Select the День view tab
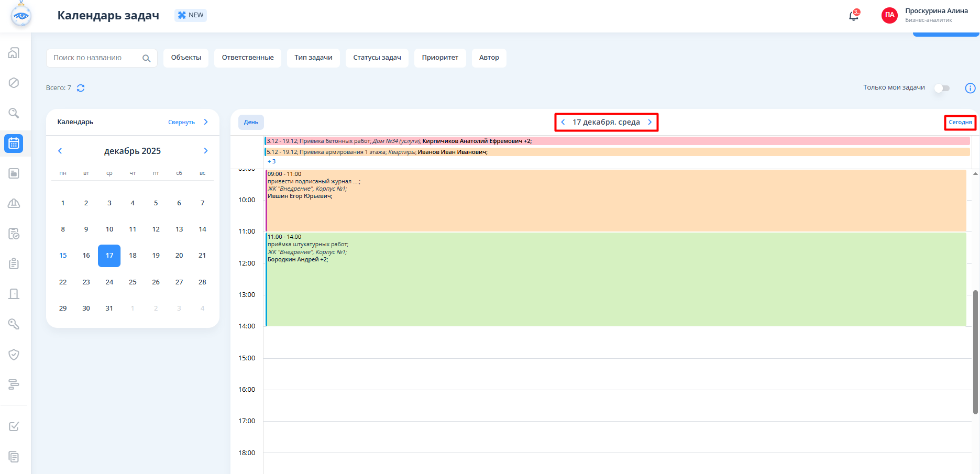Viewport: 980px width, 474px height. point(251,122)
